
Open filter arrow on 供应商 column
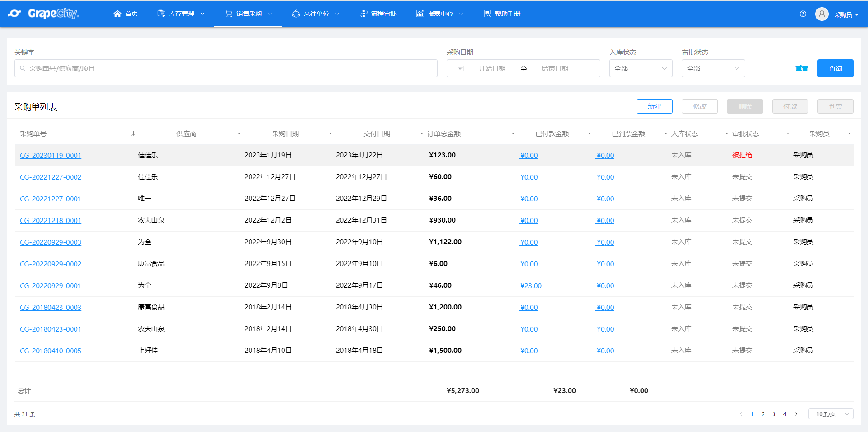coord(239,134)
